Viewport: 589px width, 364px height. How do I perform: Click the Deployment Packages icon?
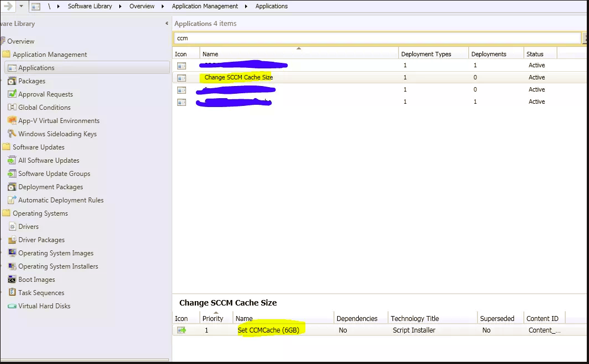point(12,186)
